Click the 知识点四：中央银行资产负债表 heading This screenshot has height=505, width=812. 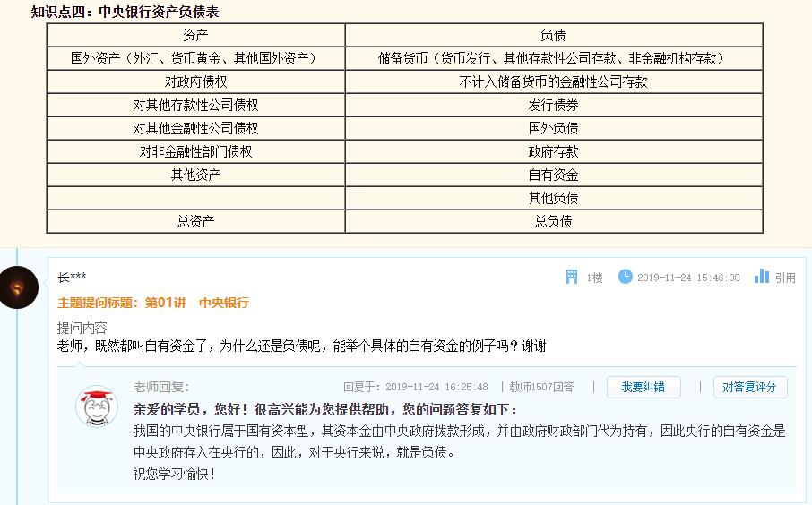[x=125, y=12]
